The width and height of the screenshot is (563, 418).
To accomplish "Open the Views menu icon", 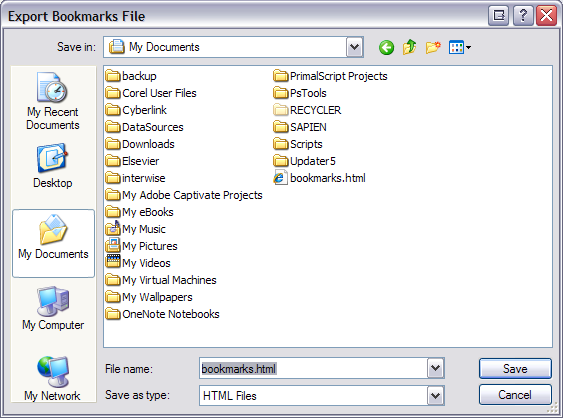I will [460, 47].
